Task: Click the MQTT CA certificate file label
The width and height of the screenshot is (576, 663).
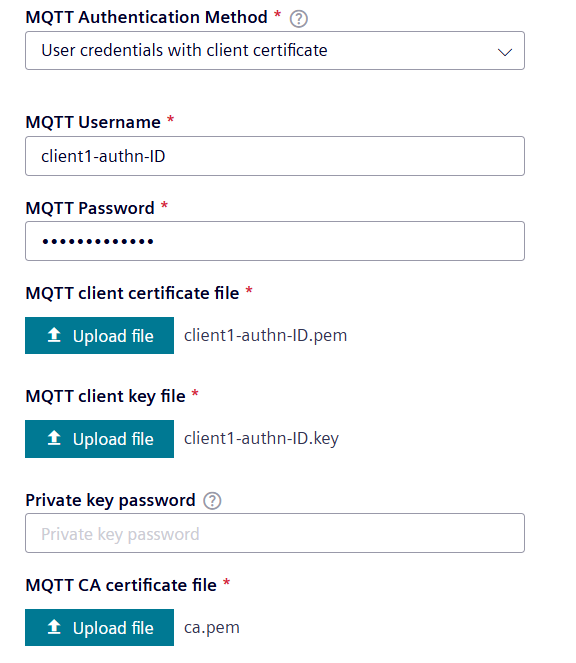Action: click(121, 586)
